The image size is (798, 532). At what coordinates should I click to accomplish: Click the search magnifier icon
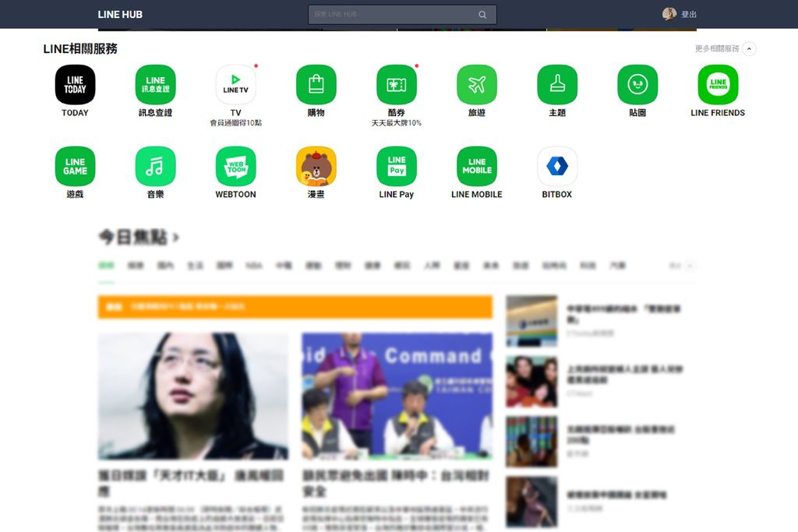coord(482,15)
